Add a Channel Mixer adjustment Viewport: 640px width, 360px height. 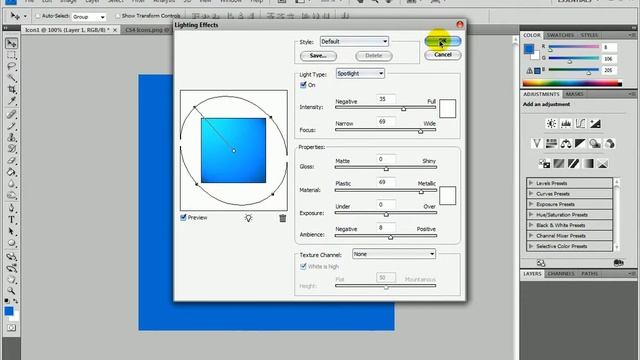[x=610, y=143]
